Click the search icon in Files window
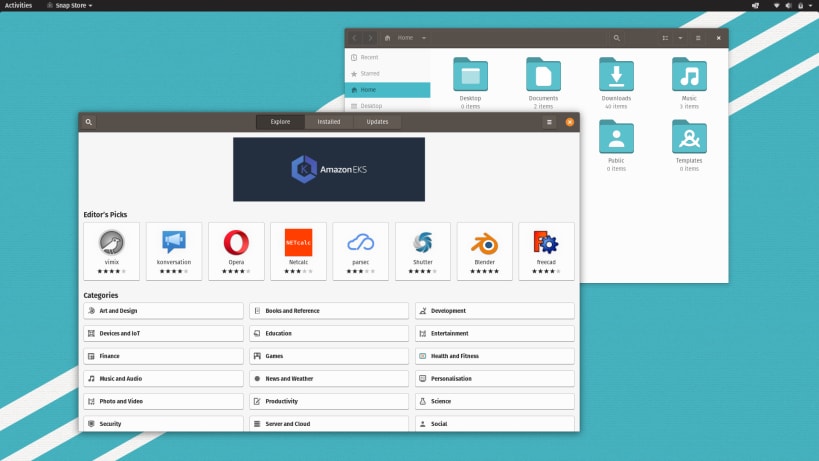Screen dimensions: 819x461 click(x=616, y=38)
